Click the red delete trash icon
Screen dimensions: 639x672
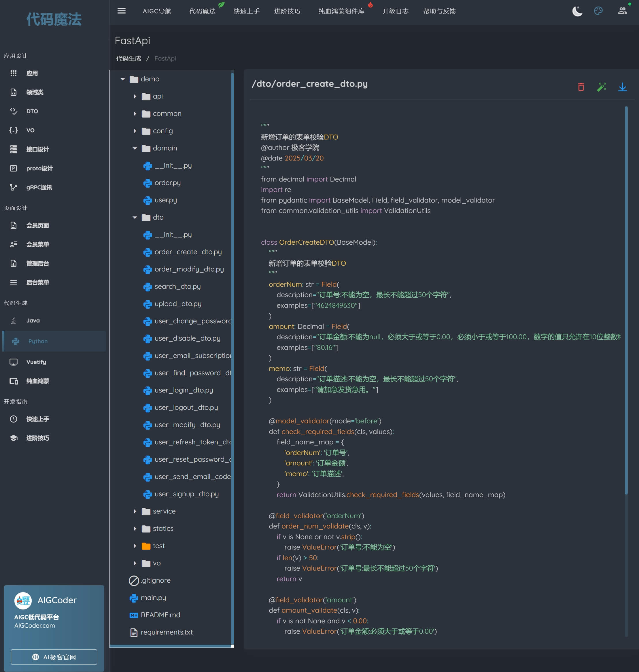[581, 87]
